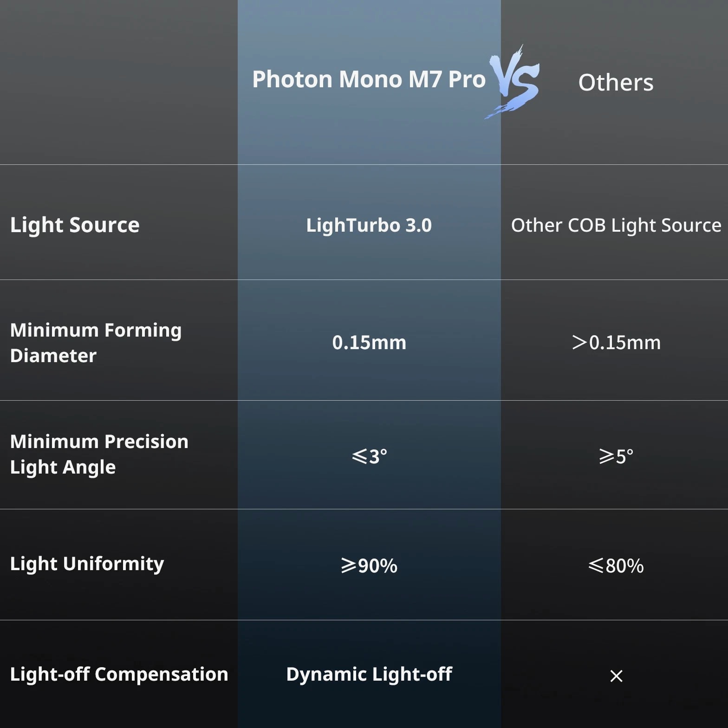
Task: Select the Minimum Precision Light Angle label
Action: 99,454
